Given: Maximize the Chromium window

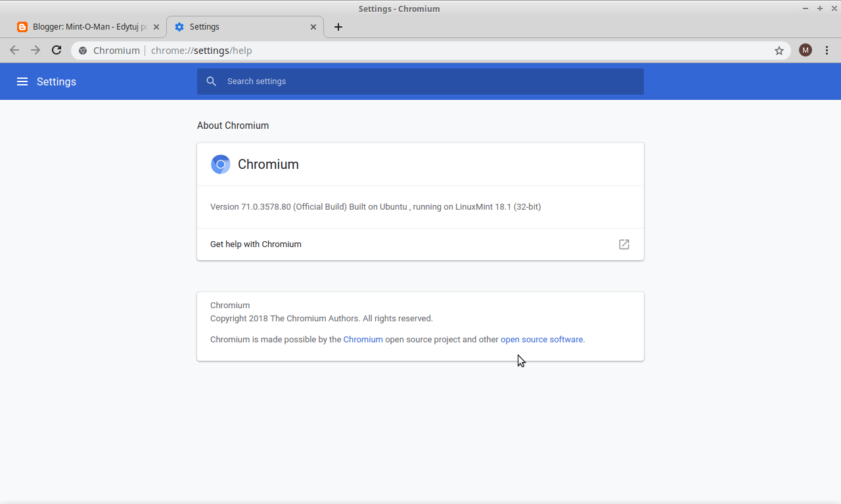Looking at the screenshot, I should pyautogui.click(x=820, y=9).
